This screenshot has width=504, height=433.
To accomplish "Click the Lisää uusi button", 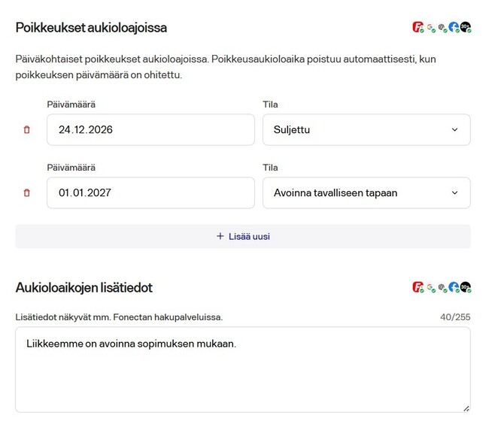I will [x=243, y=236].
